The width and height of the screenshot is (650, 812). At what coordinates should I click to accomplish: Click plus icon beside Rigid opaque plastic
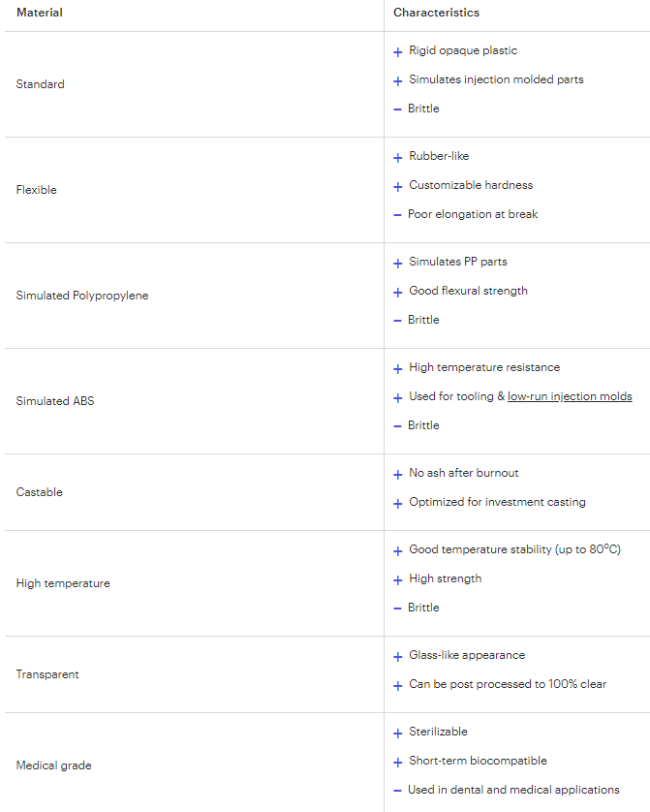click(397, 51)
